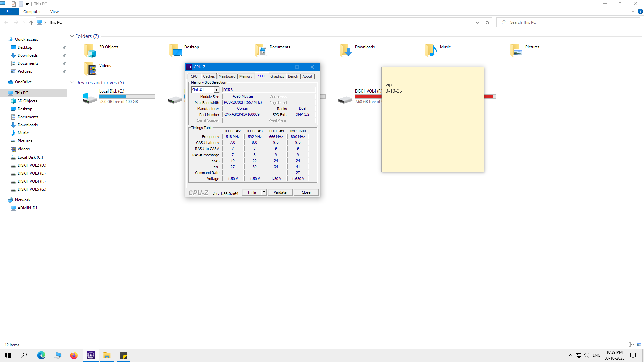The image size is (644, 362).
Task: Click the Close button in CPU-Z
Action: tap(306, 192)
